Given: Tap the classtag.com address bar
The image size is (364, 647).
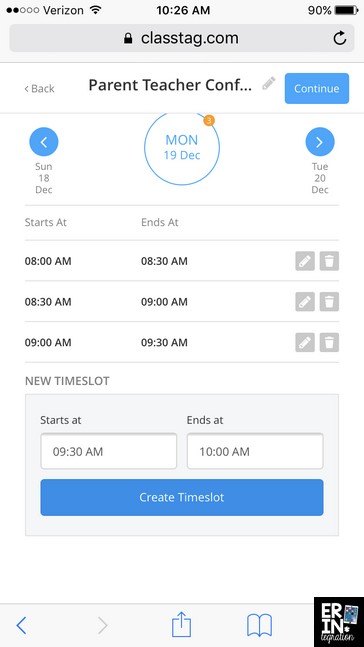Looking at the screenshot, I should (x=182, y=38).
